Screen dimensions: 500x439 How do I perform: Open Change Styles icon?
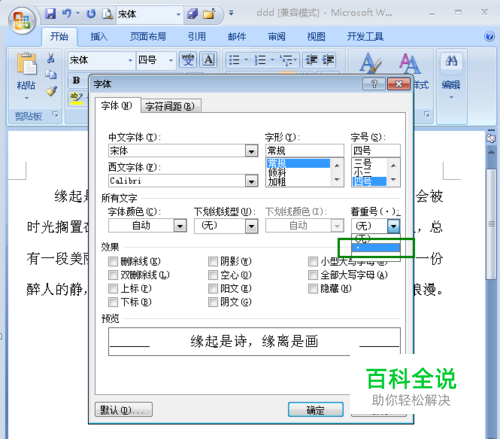coord(409,63)
